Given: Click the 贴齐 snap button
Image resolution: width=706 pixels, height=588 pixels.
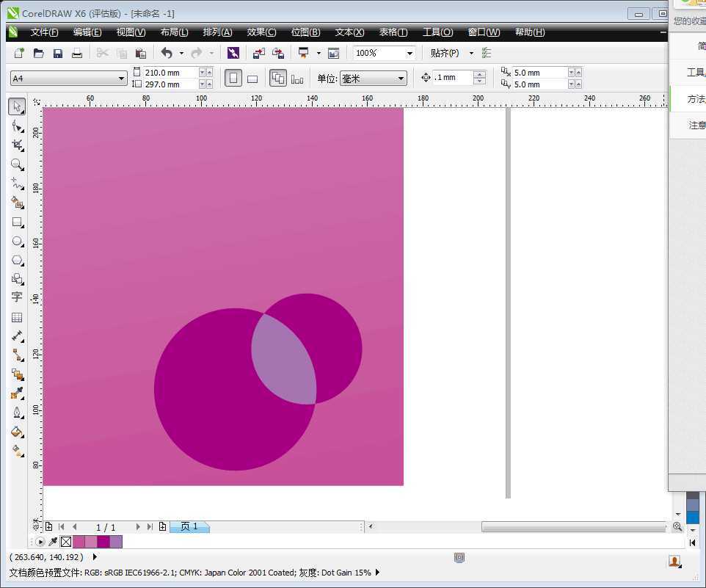Looking at the screenshot, I should [446, 52].
